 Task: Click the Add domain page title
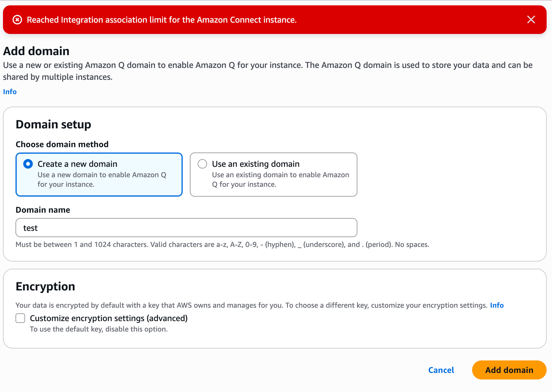coord(36,51)
